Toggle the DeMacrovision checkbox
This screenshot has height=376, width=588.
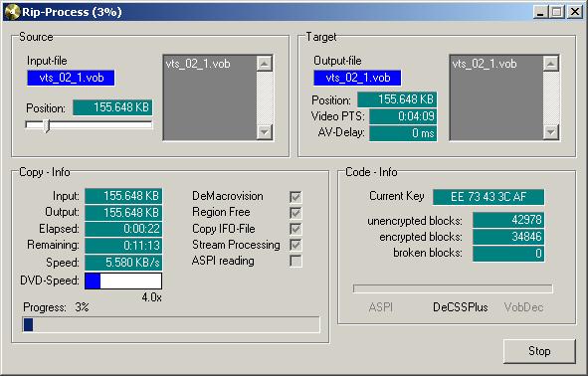[295, 196]
